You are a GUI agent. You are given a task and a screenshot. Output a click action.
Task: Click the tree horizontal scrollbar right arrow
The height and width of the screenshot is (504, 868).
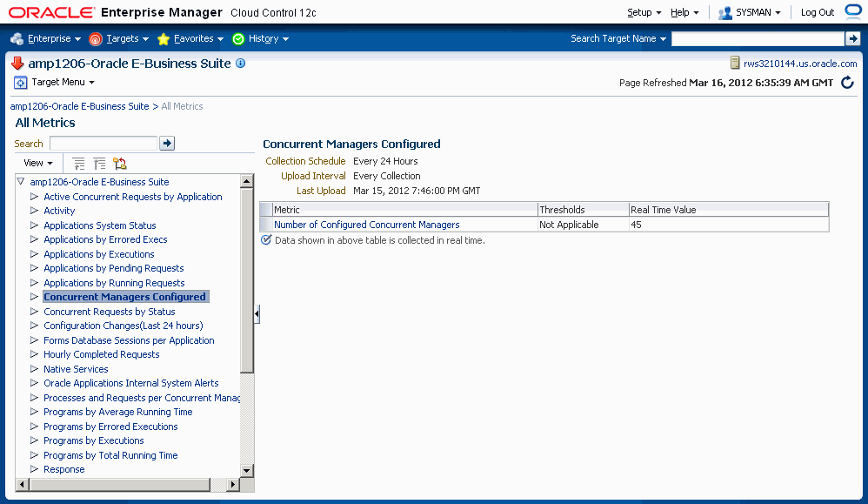[233, 485]
